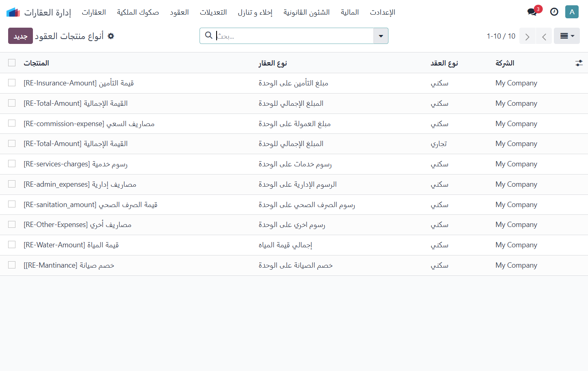Image resolution: width=588 pixels, height=371 pixels.
Task: Open the conversations chat icon with badge
Action: (533, 12)
